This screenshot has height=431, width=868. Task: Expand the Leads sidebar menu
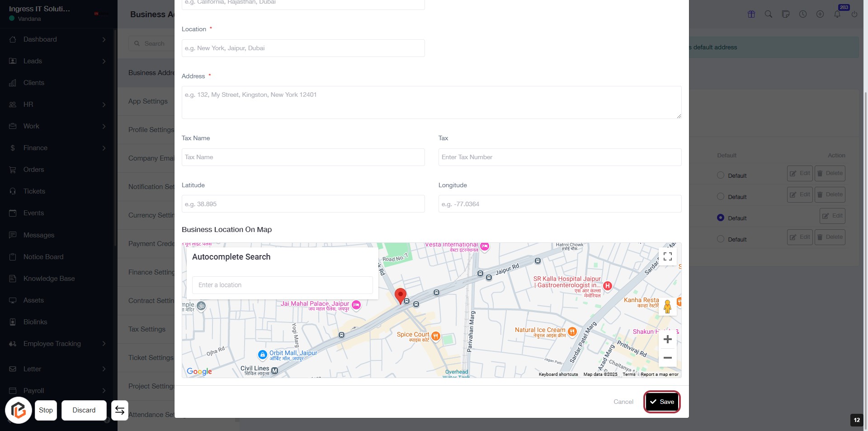pos(57,61)
